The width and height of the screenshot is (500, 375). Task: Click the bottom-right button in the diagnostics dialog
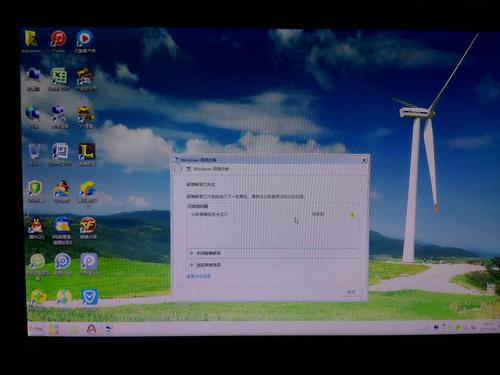pyautogui.click(x=351, y=292)
